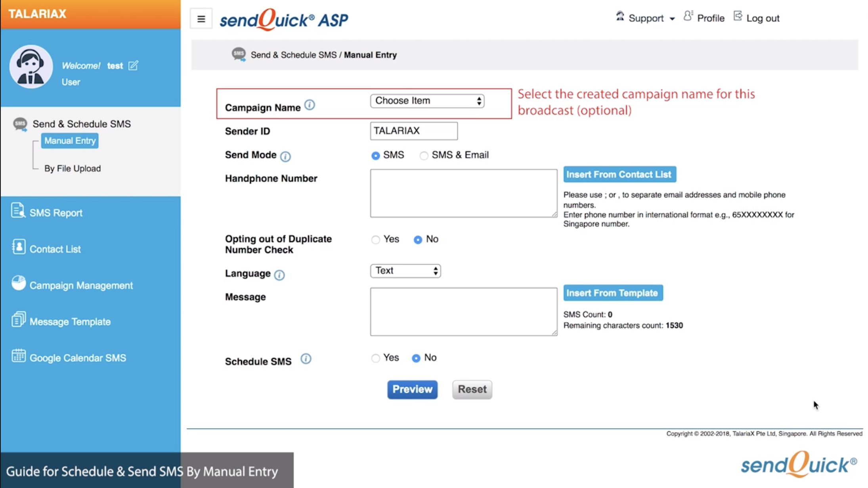868x488 pixels.
Task: Click the info icon beside Send Mode
Action: [285, 156]
